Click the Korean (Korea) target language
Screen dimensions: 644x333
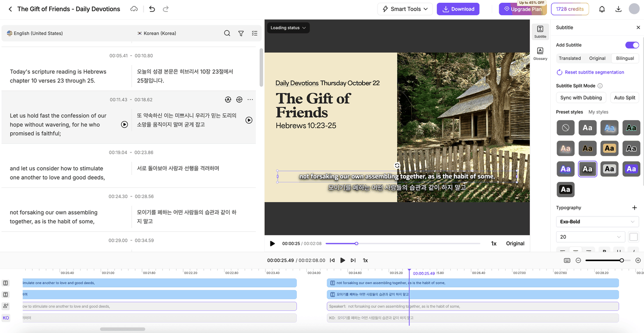click(x=156, y=33)
